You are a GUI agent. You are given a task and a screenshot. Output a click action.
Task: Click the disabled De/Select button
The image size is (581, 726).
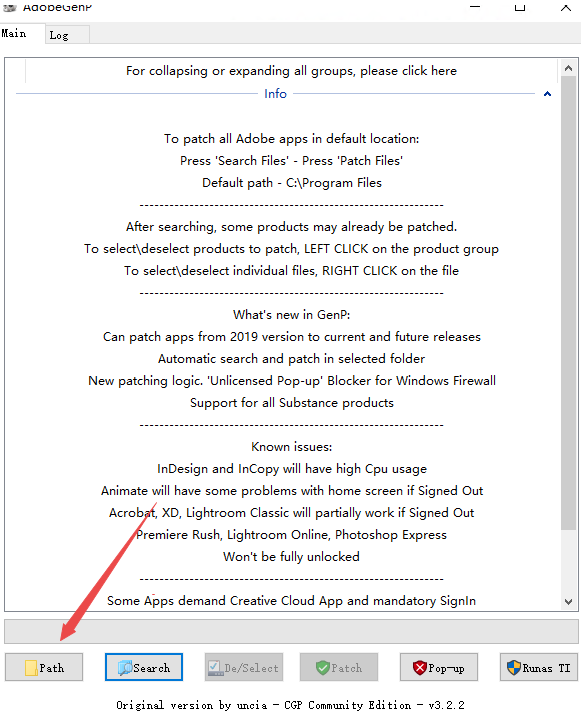[x=244, y=667]
